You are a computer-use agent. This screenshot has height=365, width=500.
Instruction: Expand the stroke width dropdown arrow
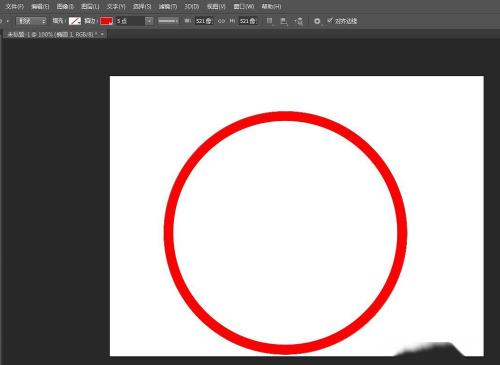pyautogui.click(x=149, y=21)
